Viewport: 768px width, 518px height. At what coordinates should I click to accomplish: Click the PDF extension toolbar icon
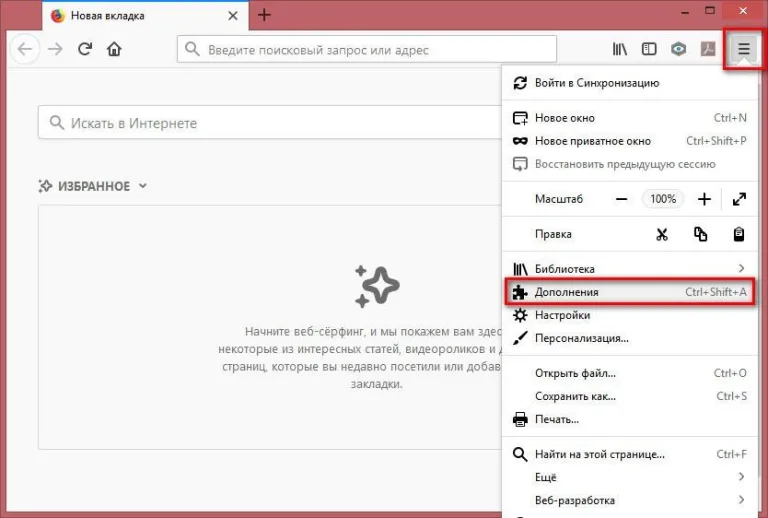click(x=708, y=48)
